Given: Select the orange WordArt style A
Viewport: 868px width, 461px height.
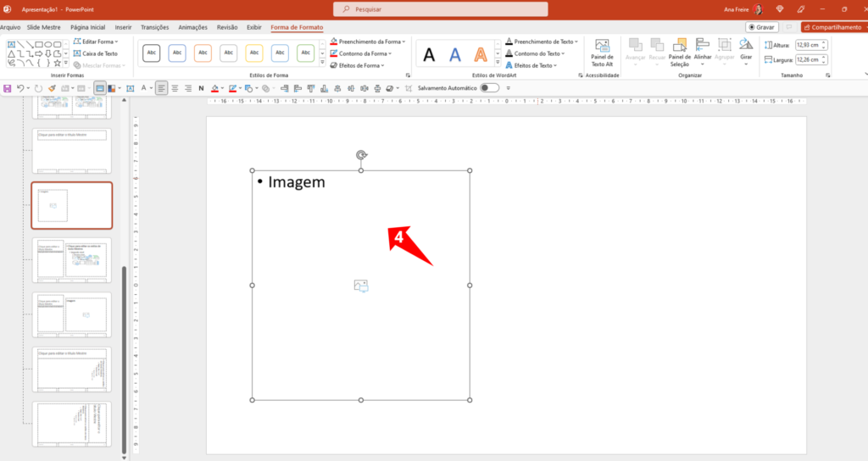Looking at the screenshot, I should [481, 55].
